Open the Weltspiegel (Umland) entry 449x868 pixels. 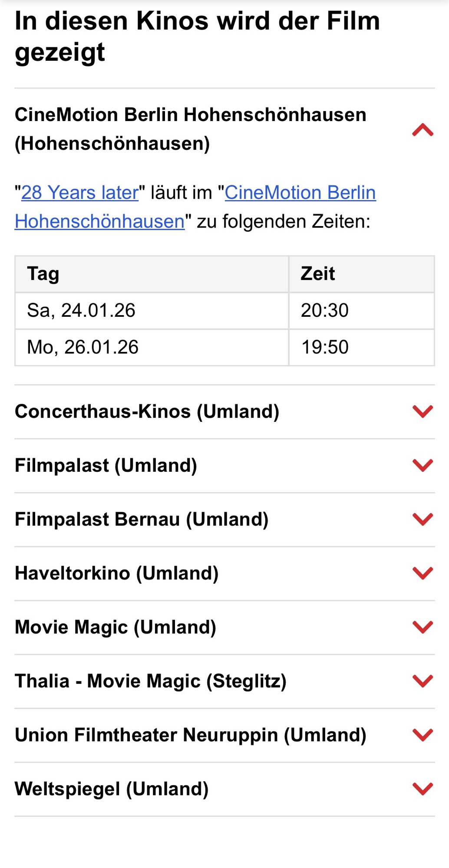click(x=112, y=789)
